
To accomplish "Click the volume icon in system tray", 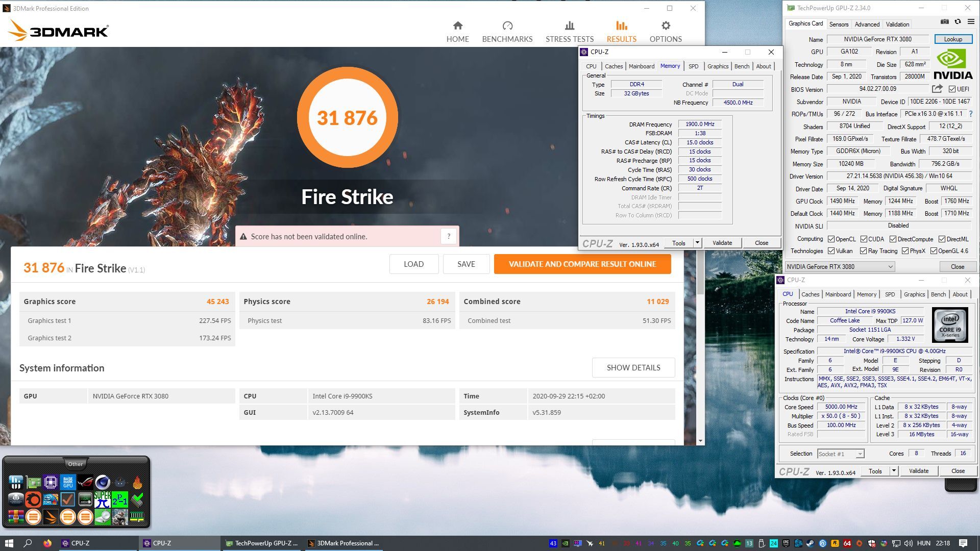I will (x=909, y=543).
